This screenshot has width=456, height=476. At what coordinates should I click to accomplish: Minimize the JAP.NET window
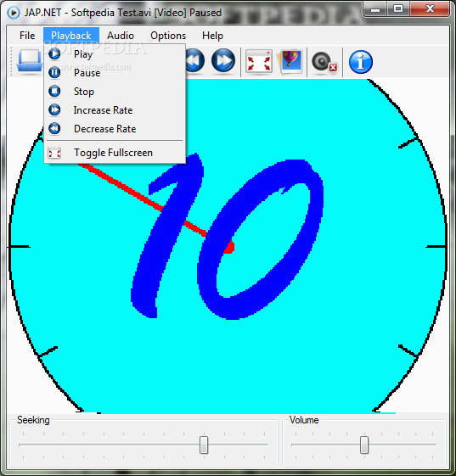(x=375, y=9)
